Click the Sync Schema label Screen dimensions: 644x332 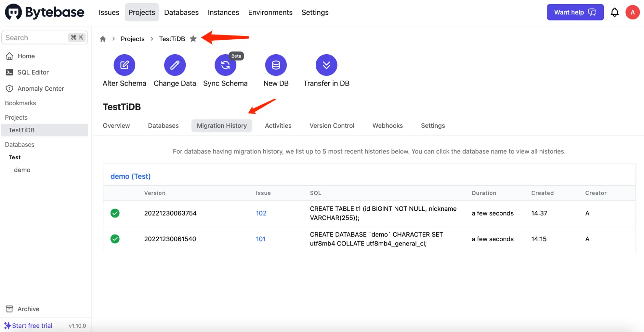225,83
